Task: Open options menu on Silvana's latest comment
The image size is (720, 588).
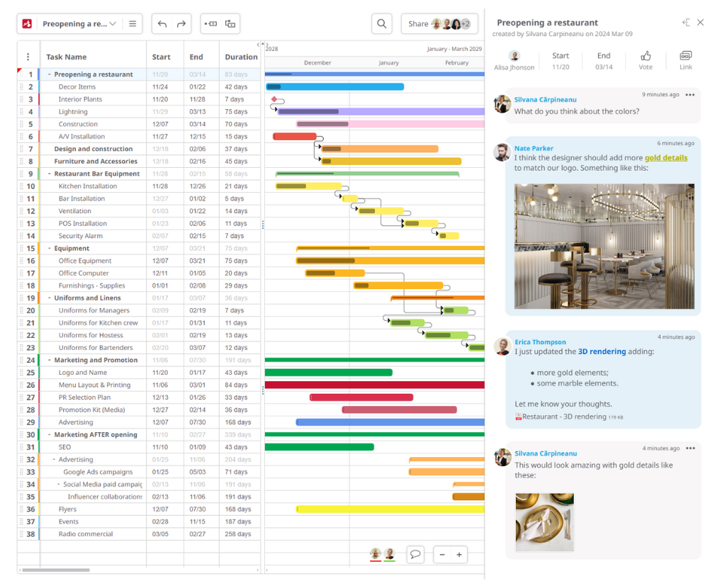Action: pos(692,448)
